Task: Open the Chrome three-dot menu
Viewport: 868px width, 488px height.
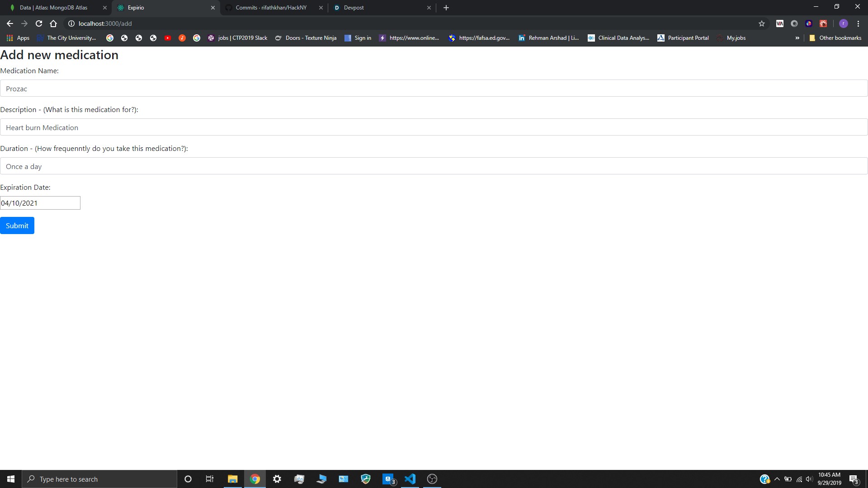Action: [x=858, y=23]
